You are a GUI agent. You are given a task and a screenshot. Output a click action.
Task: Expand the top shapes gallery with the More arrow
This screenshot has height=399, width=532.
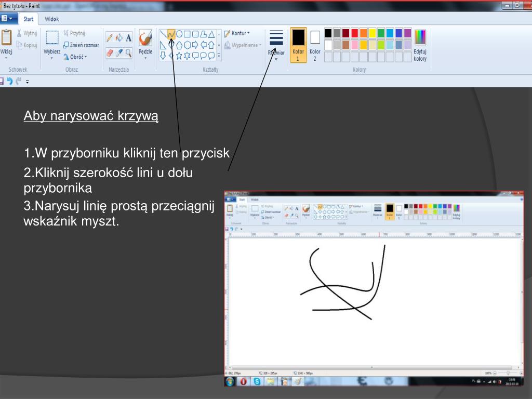[x=219, y=56]
